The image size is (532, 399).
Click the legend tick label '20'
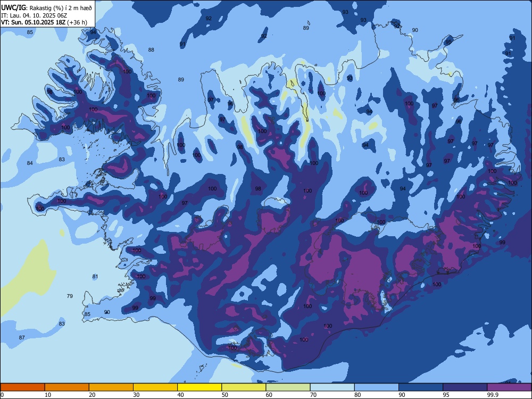[x=92, y=395]
